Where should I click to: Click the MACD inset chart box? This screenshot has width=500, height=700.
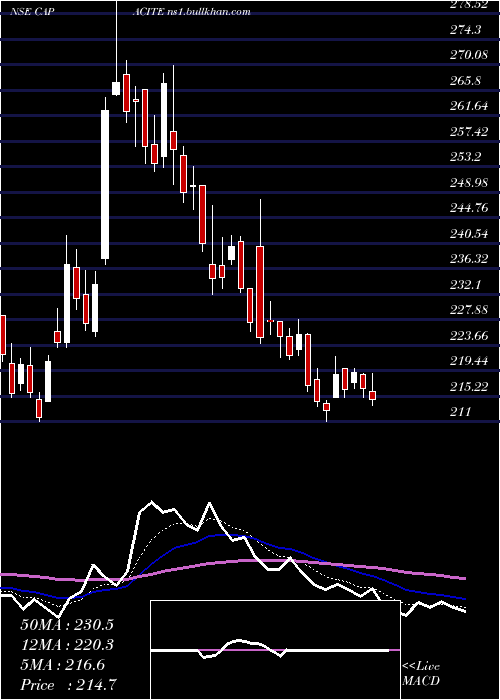[x=275, y=650]
